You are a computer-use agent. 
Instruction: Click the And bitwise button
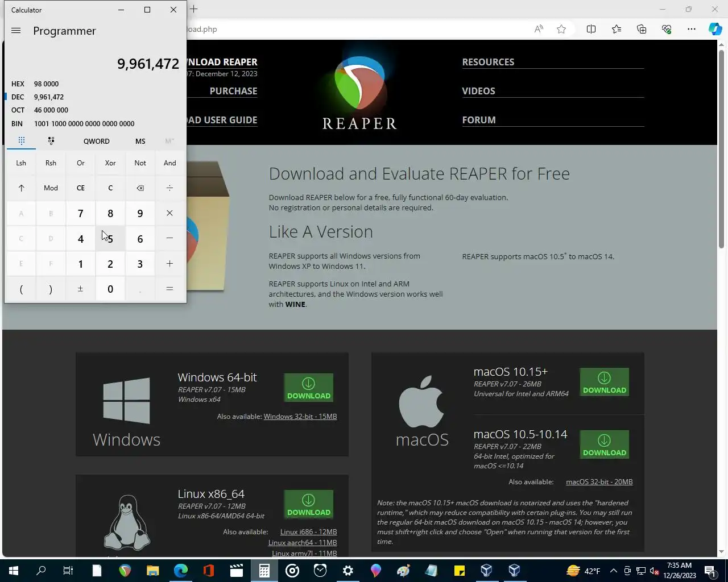169,163
